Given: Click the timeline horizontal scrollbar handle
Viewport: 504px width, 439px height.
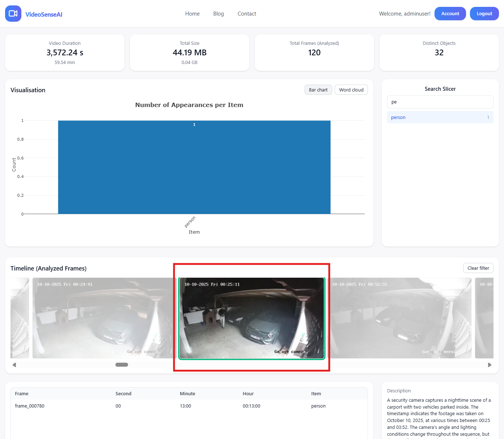Looking at the screenshot, I should point(122,365).
